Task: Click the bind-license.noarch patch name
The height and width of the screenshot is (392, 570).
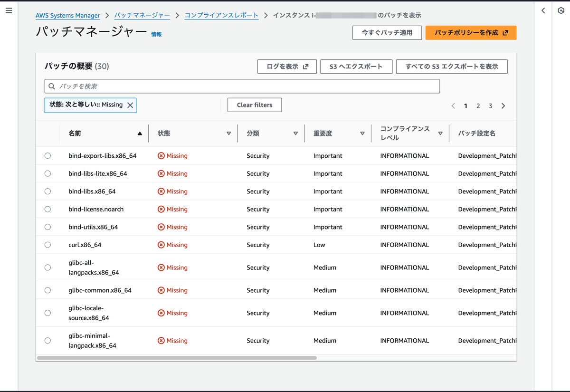Action: coord(96,209)
